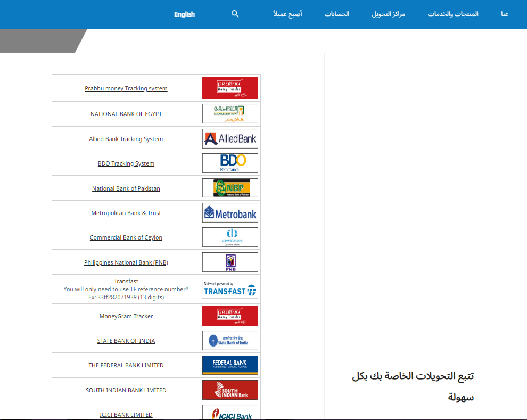Click the Federal Bank logo
527x420 pixels.
230,365
